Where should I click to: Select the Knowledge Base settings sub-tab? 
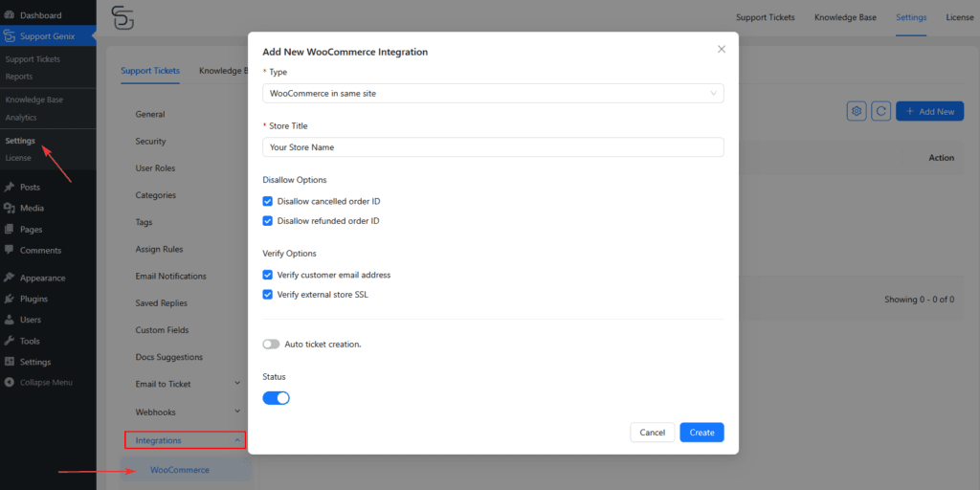click(223, 71)
